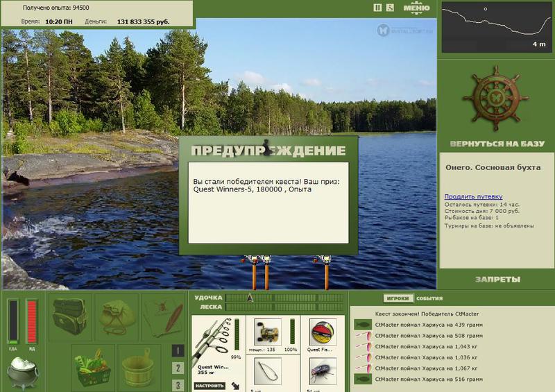Click the cooking cauldron icon
Screen dimensions: 555x392
tap(23, 373)
